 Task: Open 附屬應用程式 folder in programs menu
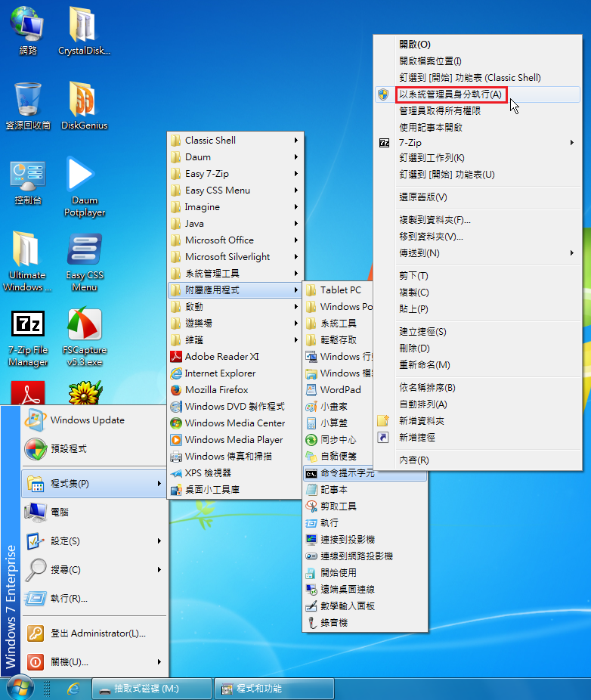tap(235, 290)
